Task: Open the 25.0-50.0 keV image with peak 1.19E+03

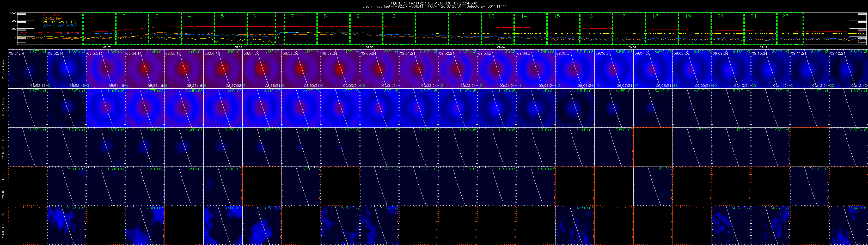Action: pyautogui.click(x=653, y=186)
